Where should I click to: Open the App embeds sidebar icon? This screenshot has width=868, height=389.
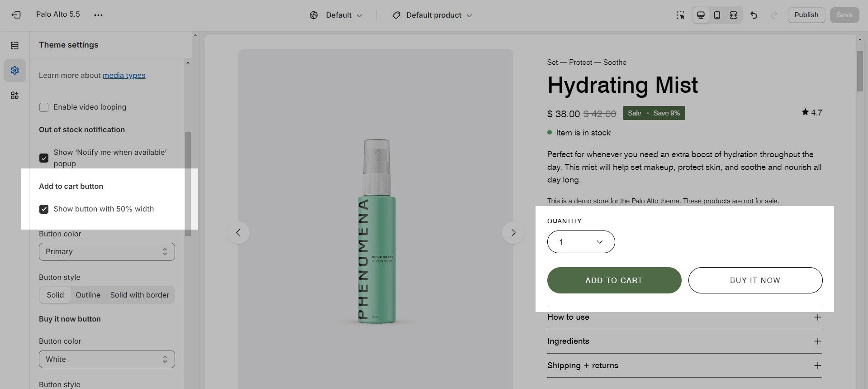(15, 95)
